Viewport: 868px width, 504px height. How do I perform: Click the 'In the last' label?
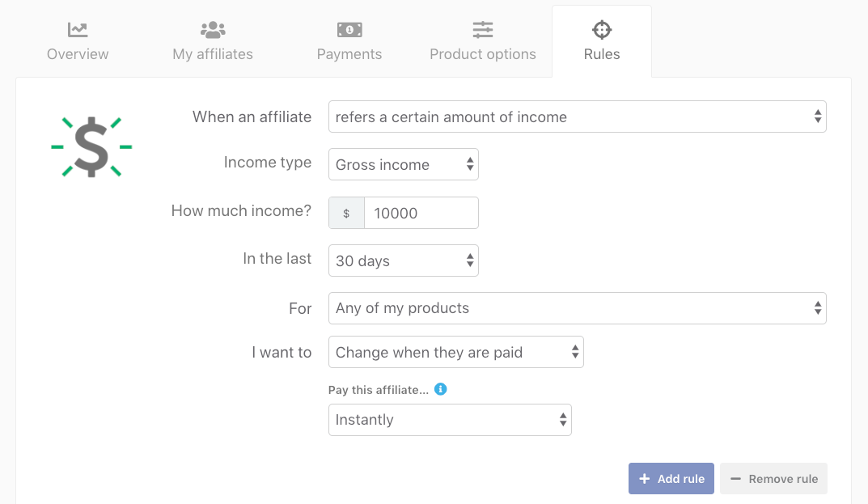[x=277, y=259]
